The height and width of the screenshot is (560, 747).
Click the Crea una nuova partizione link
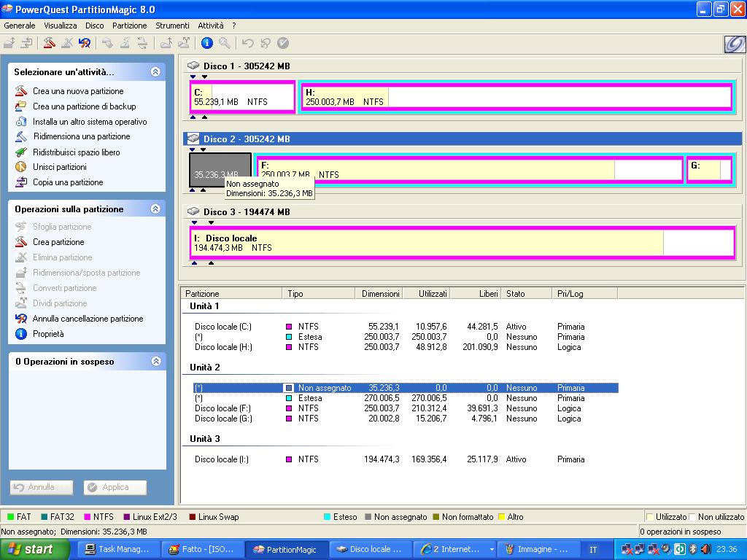click(x=78, y=91)
